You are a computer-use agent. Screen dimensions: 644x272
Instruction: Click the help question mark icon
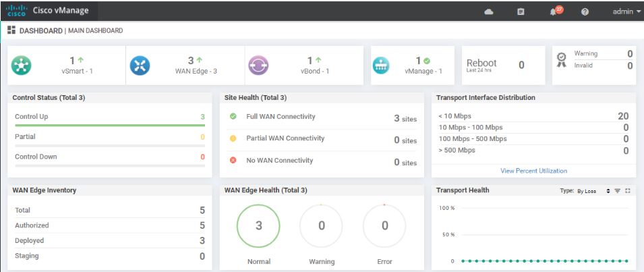585,11
